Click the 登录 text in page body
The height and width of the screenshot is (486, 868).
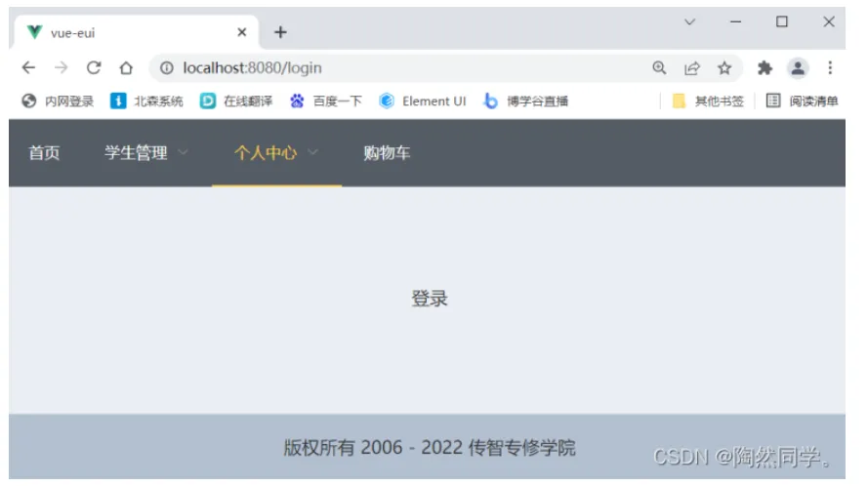pos(430,299)
